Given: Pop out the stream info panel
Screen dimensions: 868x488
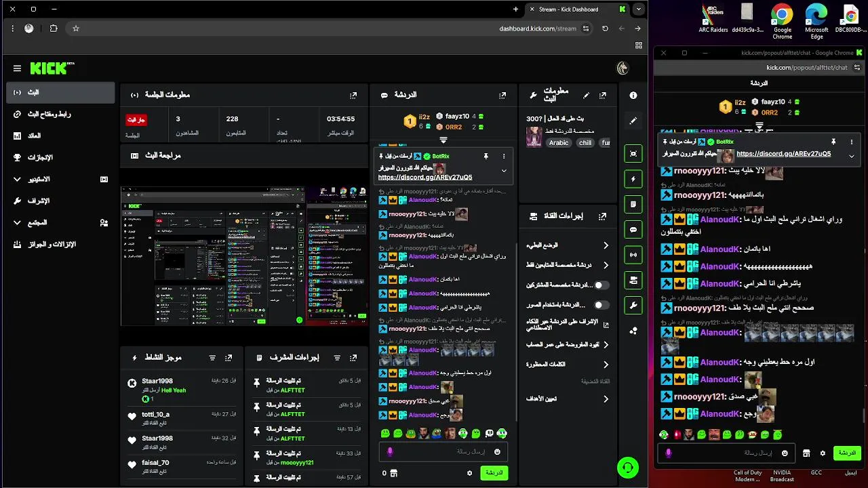Looking at the screenshot, I should 602,96.
